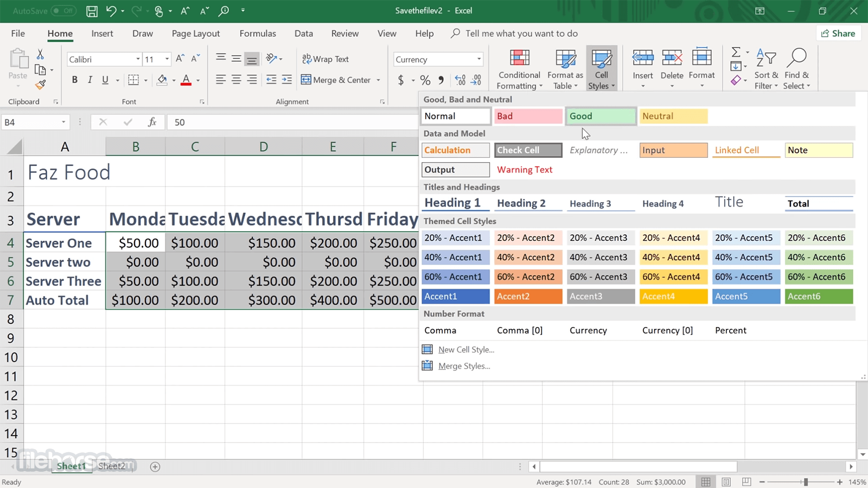This screenshot has height=488, width=868.
Task: Click the zoom slider handle
Action: coord(806,481)
